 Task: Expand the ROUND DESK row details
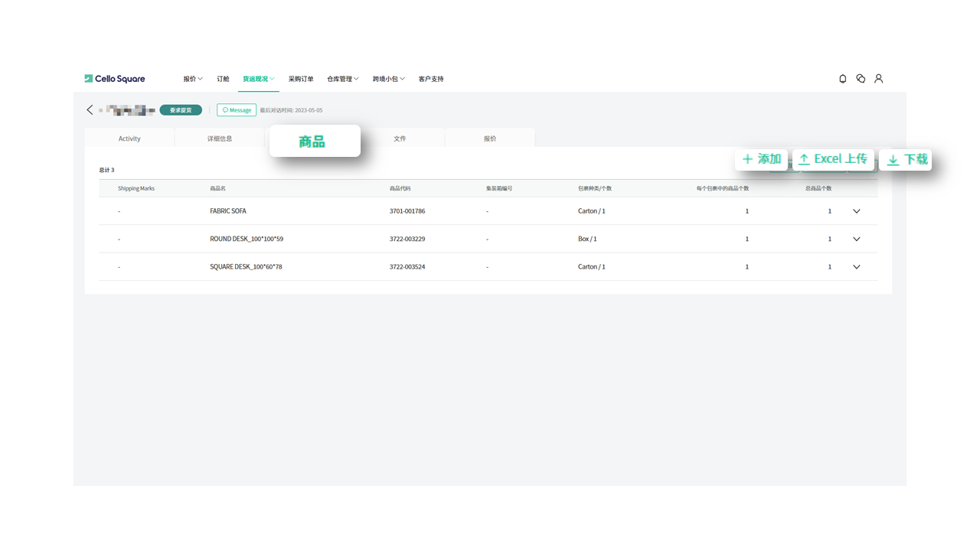click(x=857, y=239)
